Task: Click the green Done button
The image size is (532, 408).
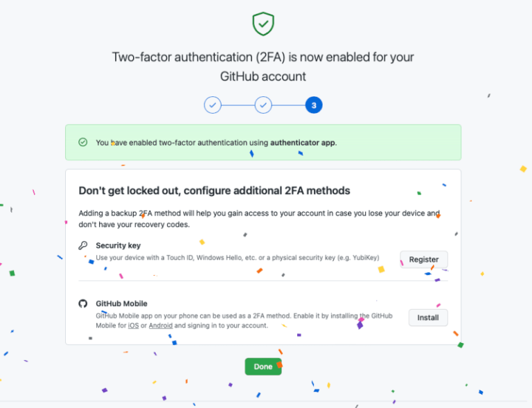Action: (x=263, y=366)
